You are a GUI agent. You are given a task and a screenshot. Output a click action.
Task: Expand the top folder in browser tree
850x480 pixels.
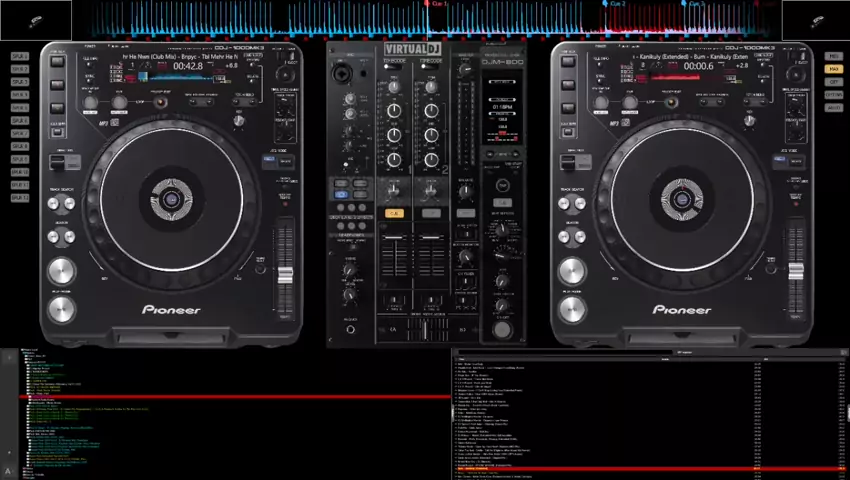tap(20, 350)
